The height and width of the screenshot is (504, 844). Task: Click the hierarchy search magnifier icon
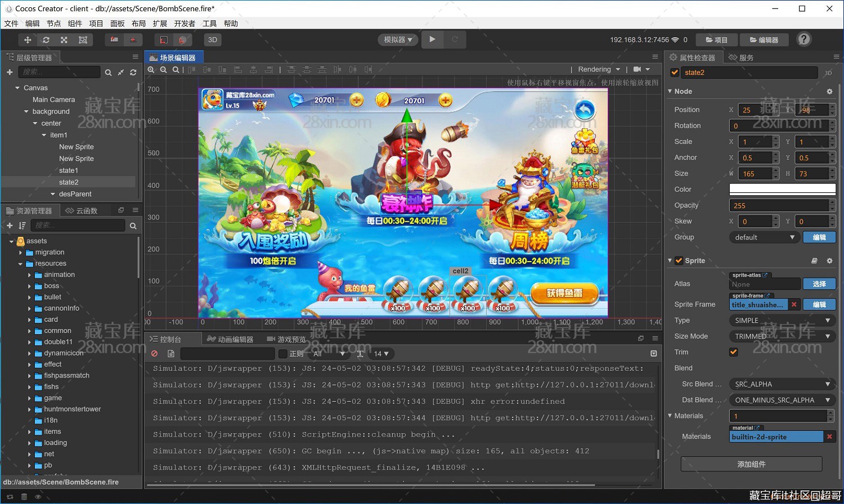[x=108, y=73]
